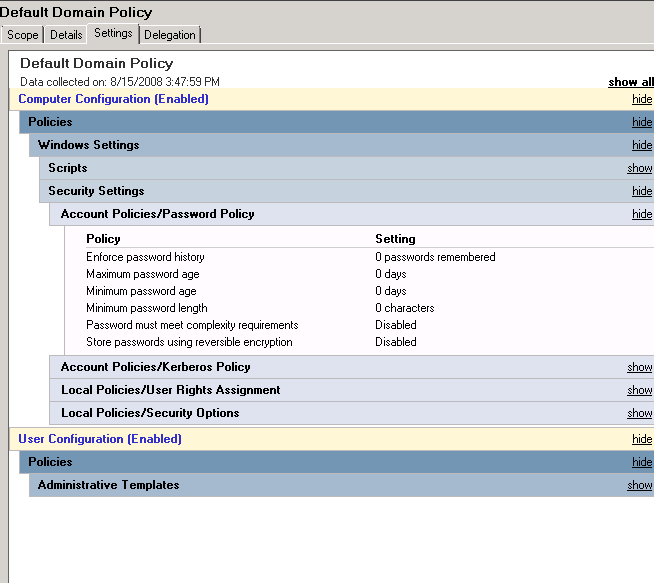Open the Delegation tab
The width and height of the screenshot is (654, 583).
tap(170, 35)
